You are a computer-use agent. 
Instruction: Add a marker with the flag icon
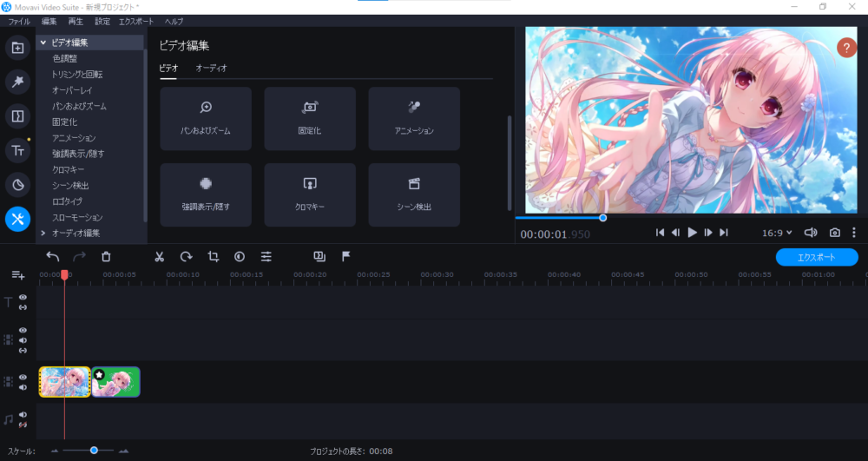tap(346, 256)
